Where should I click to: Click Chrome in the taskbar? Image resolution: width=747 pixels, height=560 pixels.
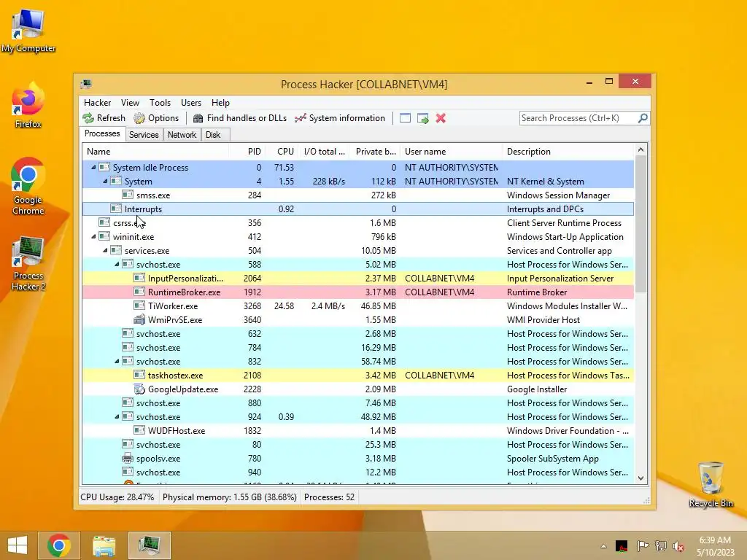coord(59,545)
